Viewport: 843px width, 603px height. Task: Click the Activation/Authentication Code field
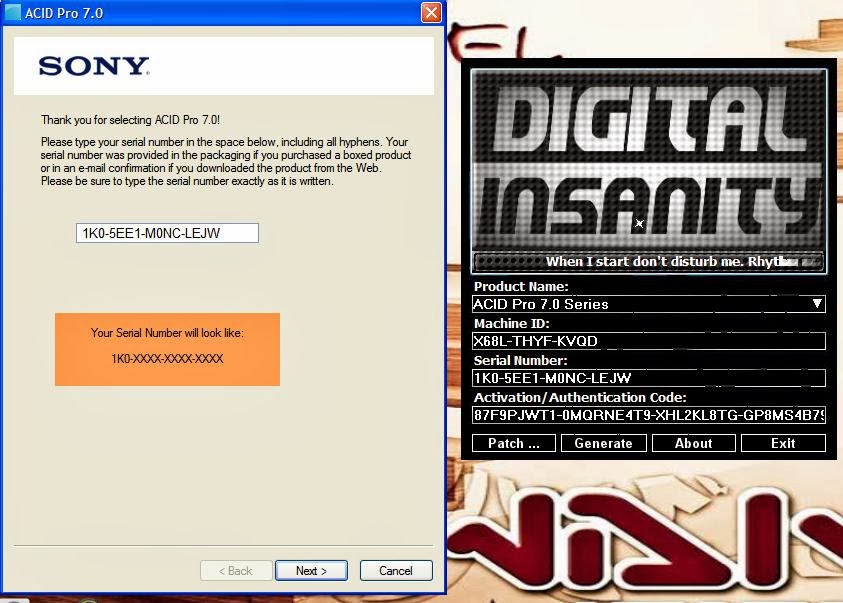click(x=648, y=415)
